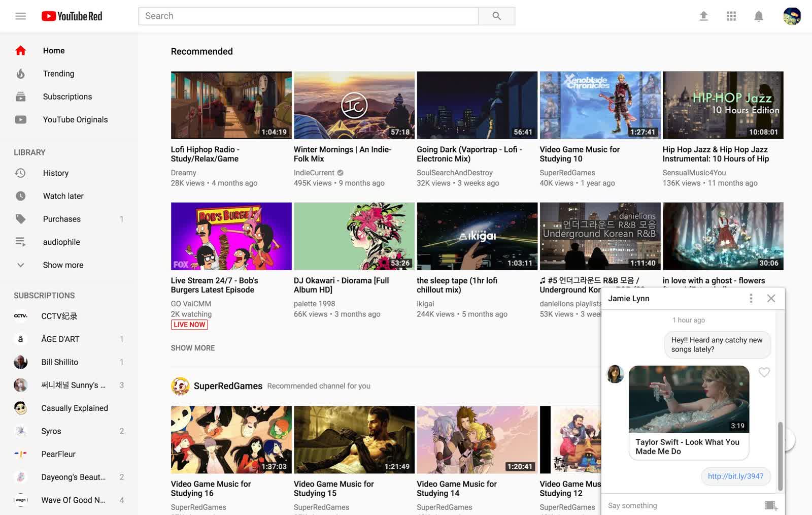Like the Taylor Swift message heart
The height and width of the screenshot is (515, 812).
click(764, 372)
